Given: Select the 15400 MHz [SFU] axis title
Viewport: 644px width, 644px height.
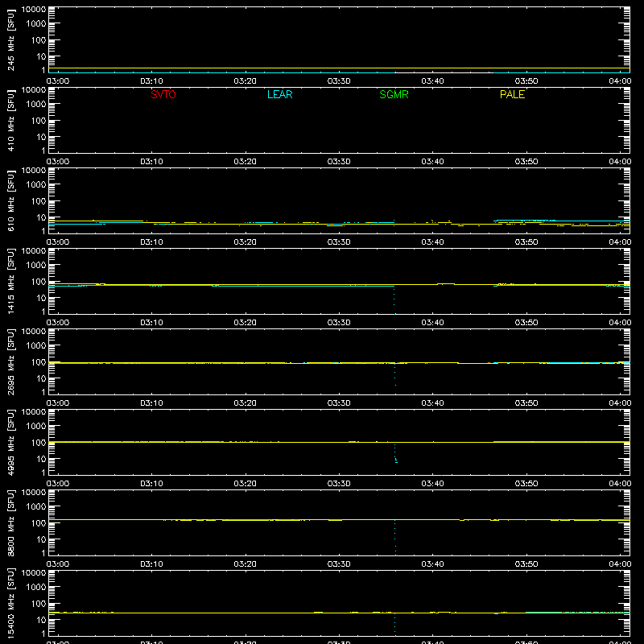Looking at the screenshot, I should (x=10, y=603).
